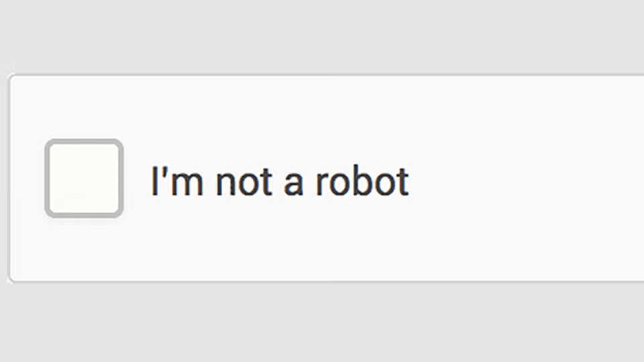Mark the unchecked verification box
Viewport: 644px width, 362px height.
click(x=85, y=178)
